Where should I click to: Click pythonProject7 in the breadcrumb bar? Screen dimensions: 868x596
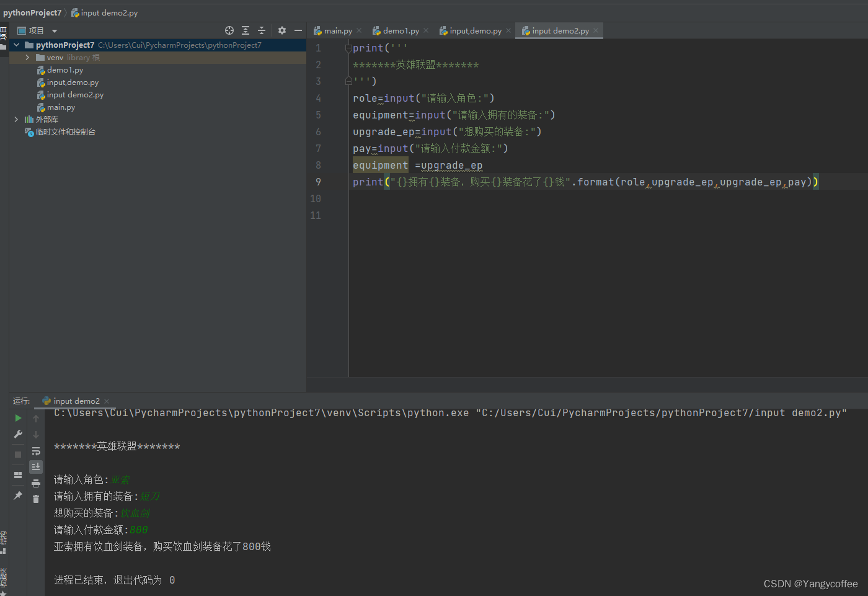click(32, 12)
